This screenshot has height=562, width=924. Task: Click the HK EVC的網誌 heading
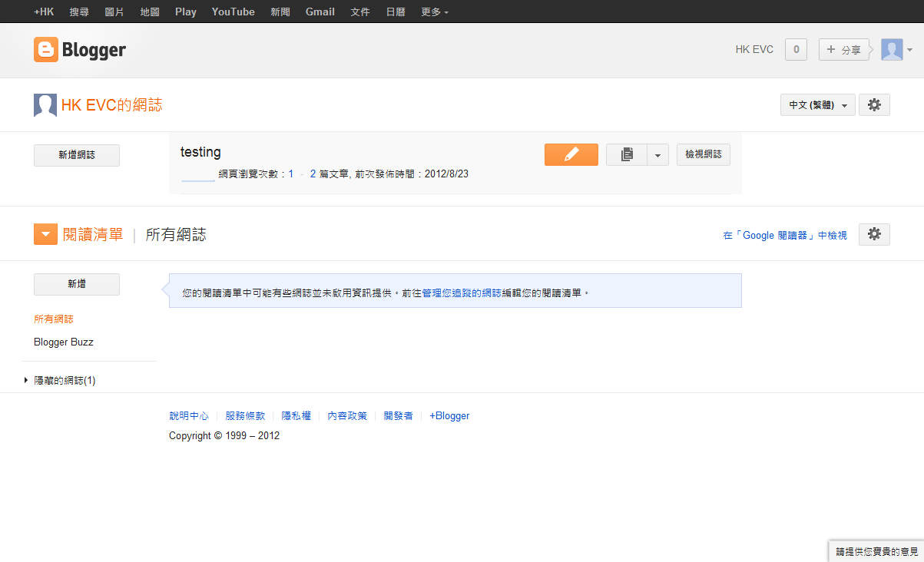point(112,105)
